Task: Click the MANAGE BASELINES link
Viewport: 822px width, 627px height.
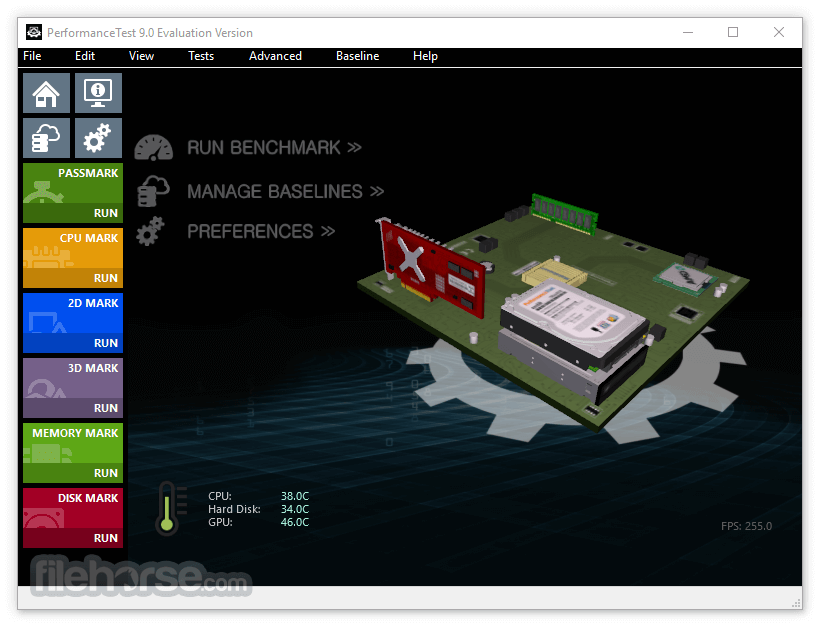Action: click(286, 191)
